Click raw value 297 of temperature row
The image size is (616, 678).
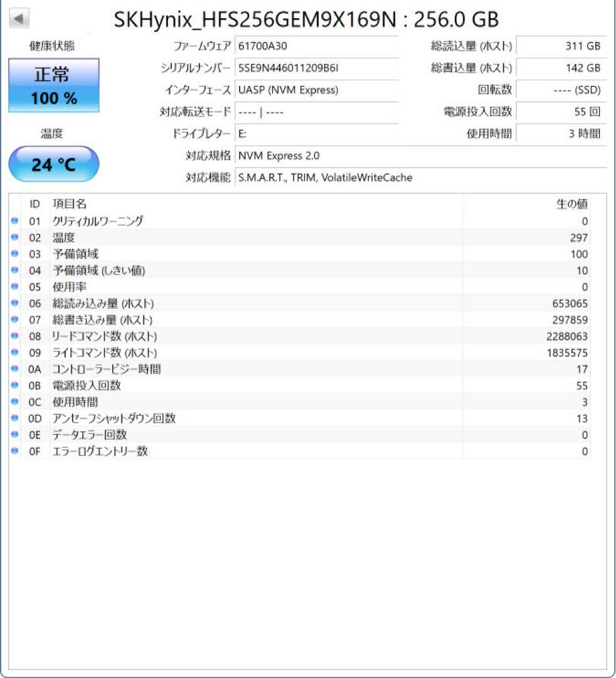click(579, 237)
